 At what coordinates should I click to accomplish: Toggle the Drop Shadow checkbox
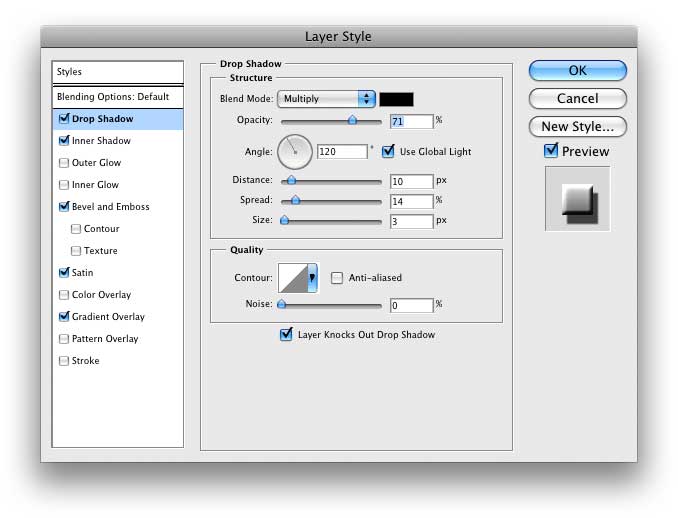click(64, 118)
